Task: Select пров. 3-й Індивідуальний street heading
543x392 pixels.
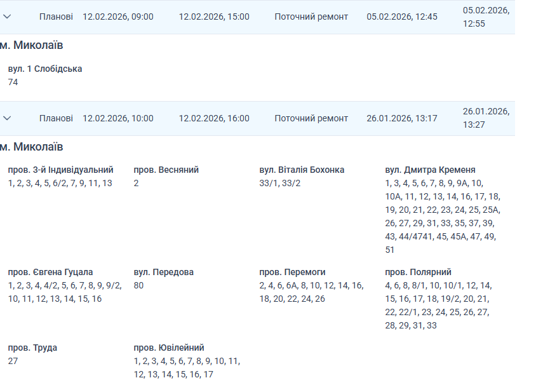Action: pos(61,170)
